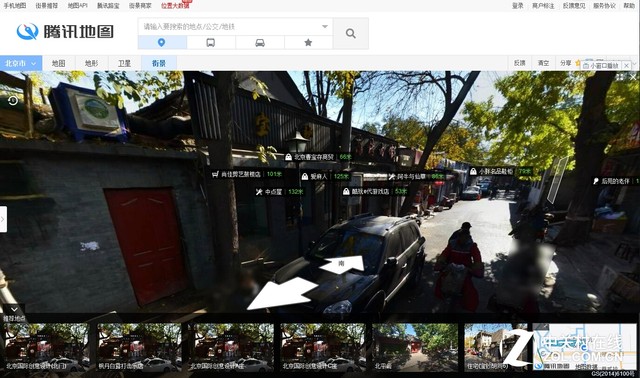The image size is (640, 378).
Task: Click the 阿牛与仙草 restaurant label
Action: tap(417, 177)
